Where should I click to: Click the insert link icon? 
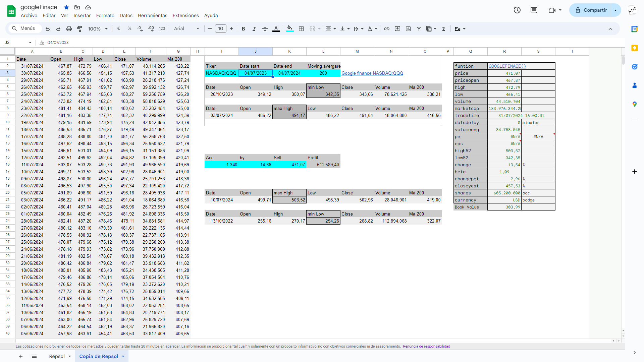386,29
